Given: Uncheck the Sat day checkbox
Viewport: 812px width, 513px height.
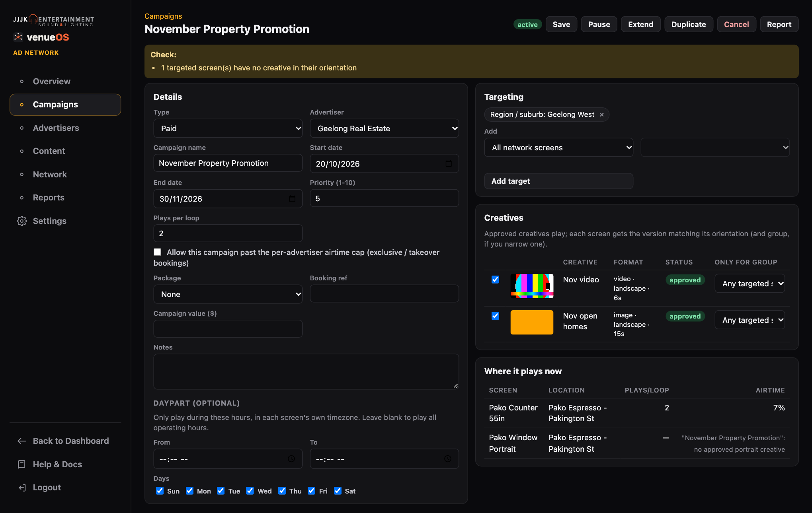Looking at the screenshot, I should pyautogui.click(x=338, y=491).
